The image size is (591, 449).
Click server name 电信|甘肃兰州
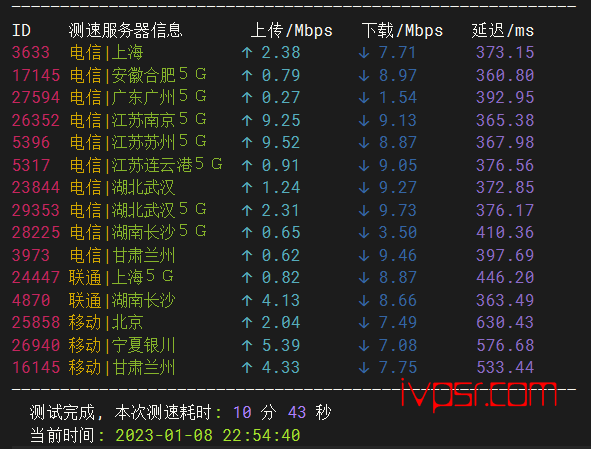click(x=122, y=255)
